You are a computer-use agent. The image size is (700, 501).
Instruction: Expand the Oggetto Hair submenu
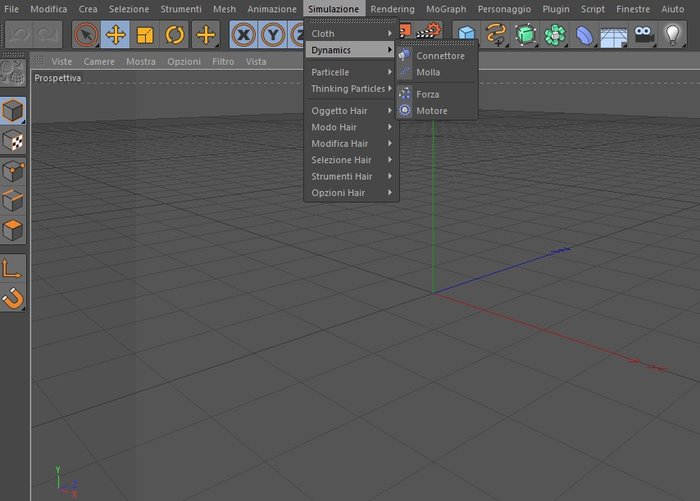pos(351,110)
